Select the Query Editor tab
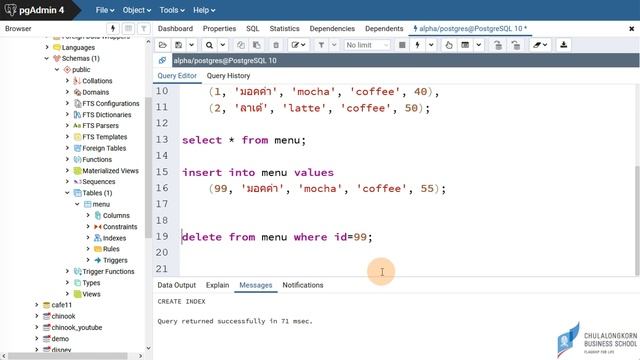 pyautogui.click(x=177, y=76)
